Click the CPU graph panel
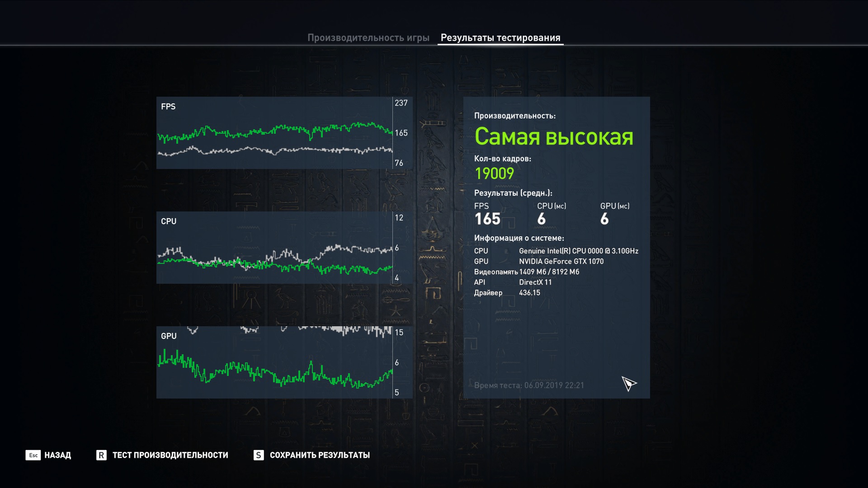This screenshot has height=488, width=868. tap(274, 248)
